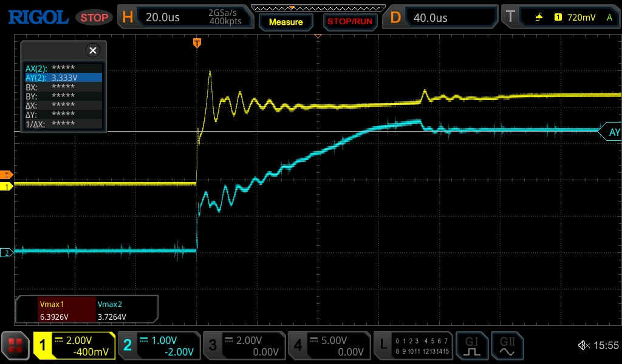Click the cyan channel 2 ground marker
Viewport: 622px width, 364px height.
pyautogui.click(x=7, y=253)
